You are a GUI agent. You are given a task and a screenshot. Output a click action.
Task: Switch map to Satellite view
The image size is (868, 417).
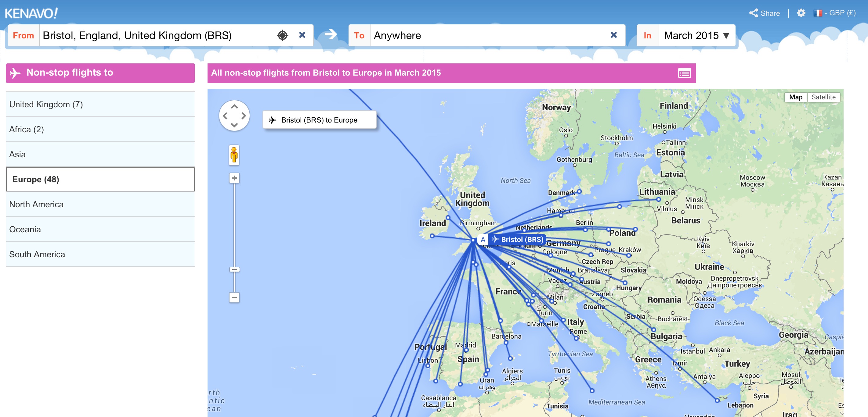coord(823,97)
